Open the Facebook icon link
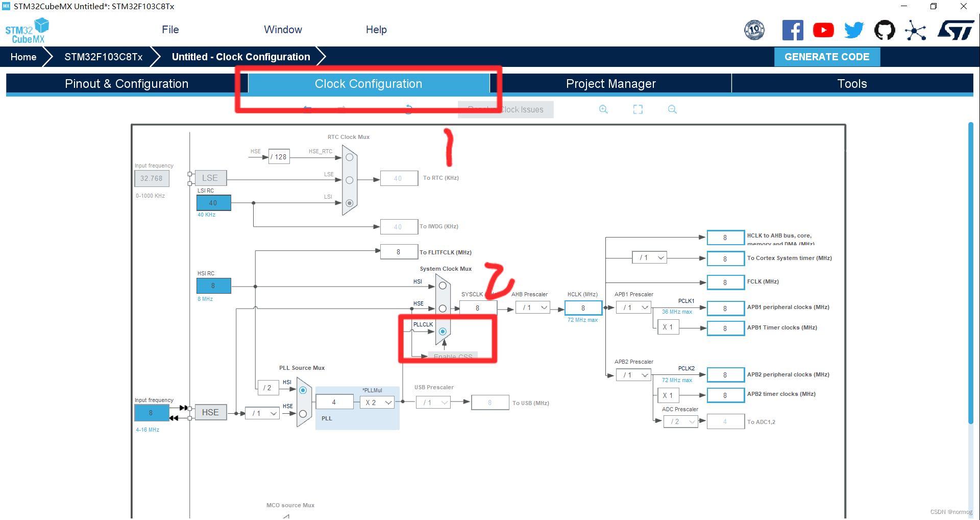The width and height of the screenshot is (980, 520). coord(793,30)
